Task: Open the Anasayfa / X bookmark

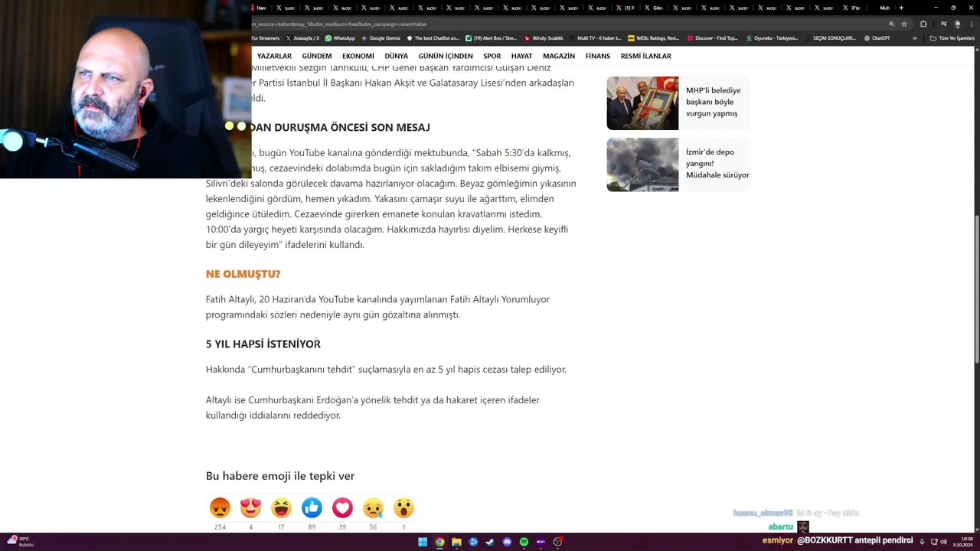Action: (302, 38)
